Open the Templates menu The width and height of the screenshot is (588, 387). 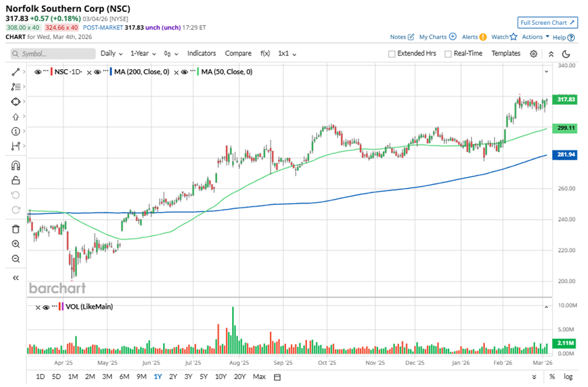(506, 54)
